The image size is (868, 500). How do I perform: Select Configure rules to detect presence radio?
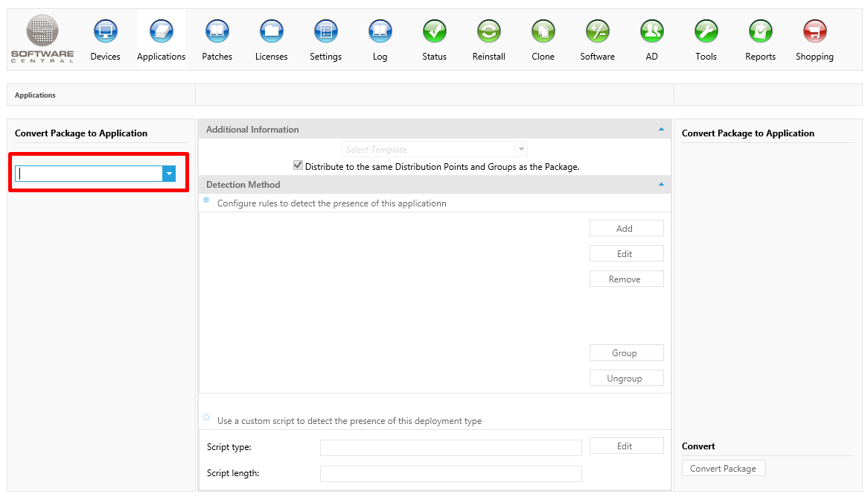point(206,200)
